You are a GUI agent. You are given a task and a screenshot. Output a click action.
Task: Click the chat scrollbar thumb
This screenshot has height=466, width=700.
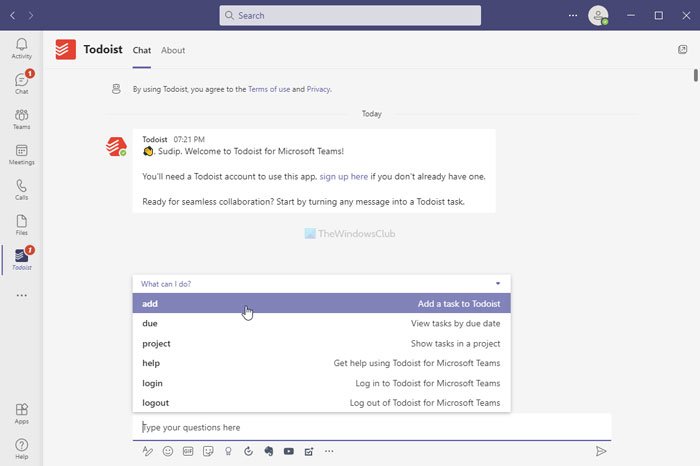pyautogui.click(x=696, y=75)
